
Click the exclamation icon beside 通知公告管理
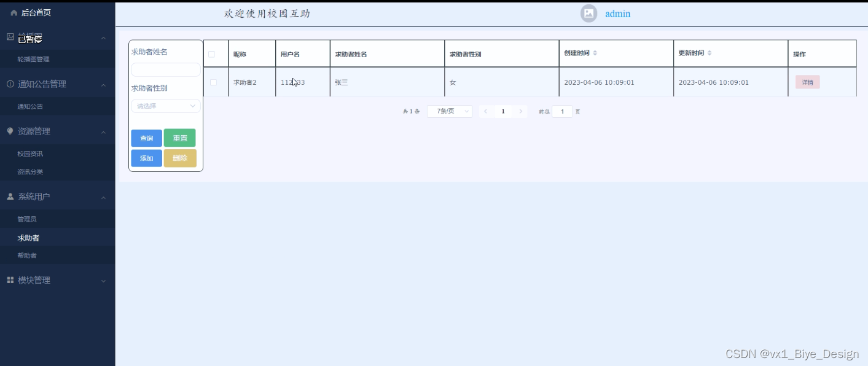(x=10, y=84)
